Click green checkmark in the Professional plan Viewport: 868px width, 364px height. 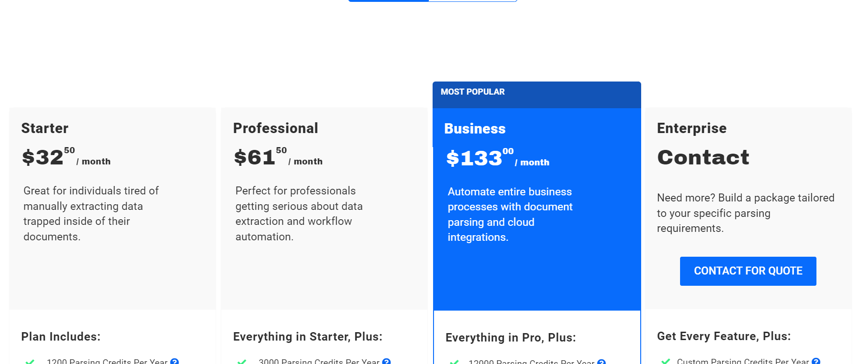(242, 362)
